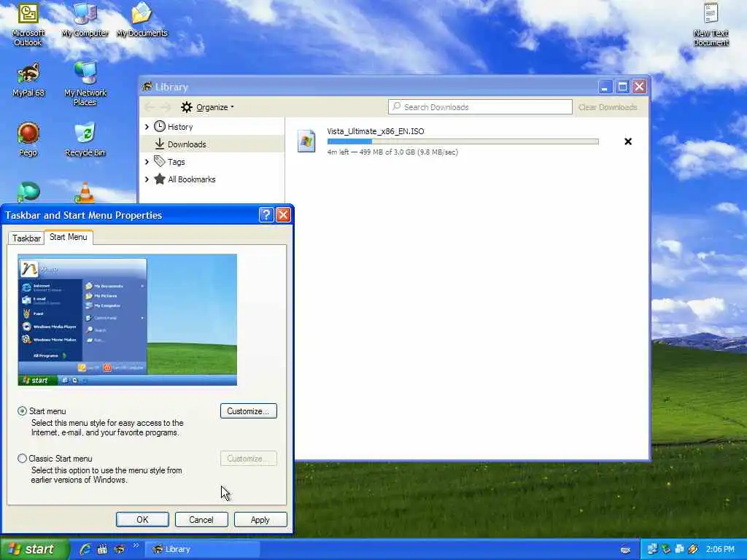Screen dimensions: 747x560
Task: Maximize the Library window
Action: [622, 87]
